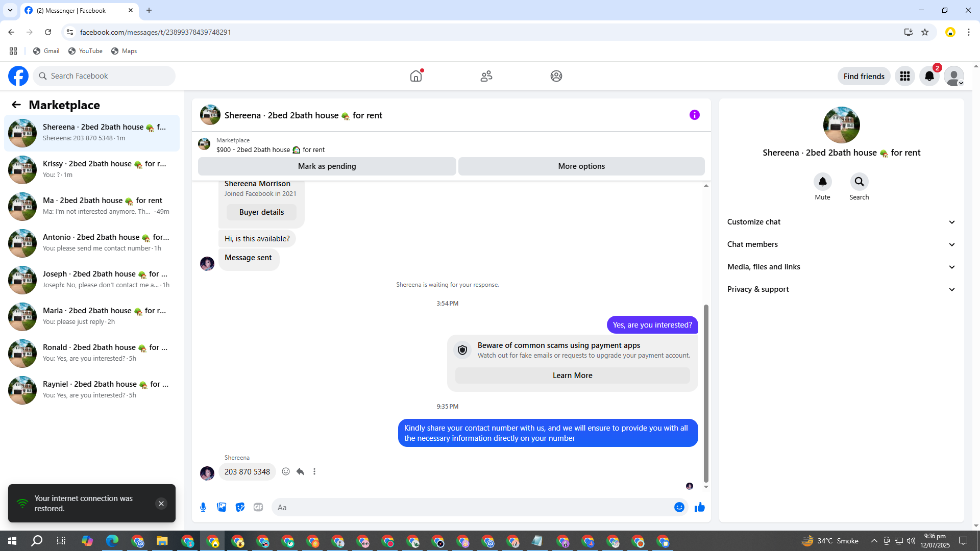This screenshot has height=551, width=980.
Task: React to the 203 870 5348 message
Action: click(x=286, y=471)
